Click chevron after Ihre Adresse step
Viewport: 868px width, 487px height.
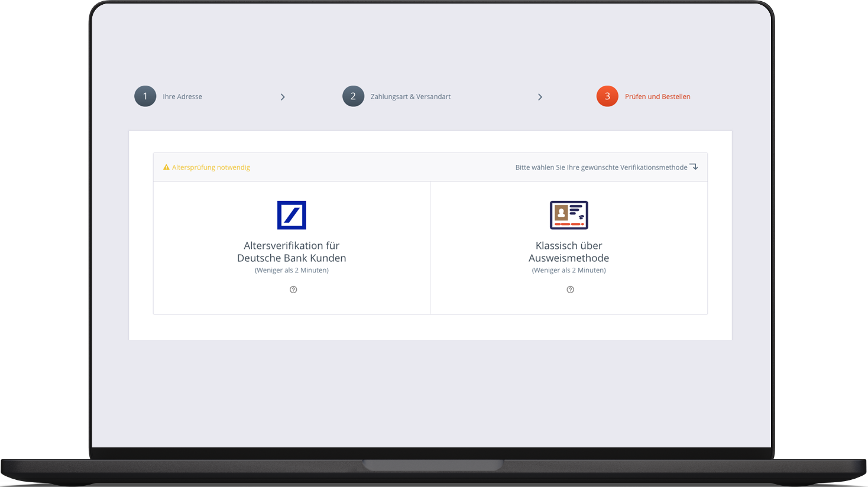(283, 97)
